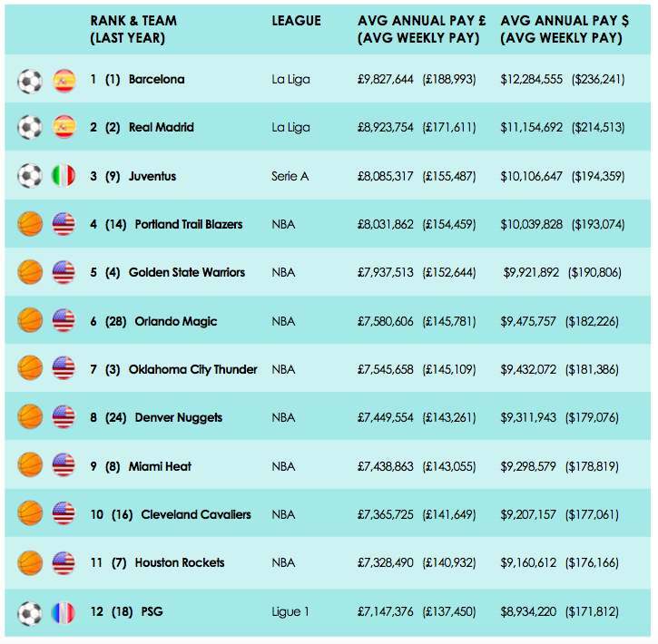Click the Avg Annual Pay £ header
Screen dimensions: 658x644
(421, 29)
